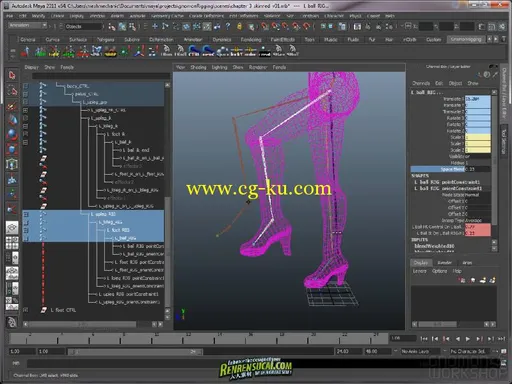Image resolution: width=512 pixels, height=384 pixels.
Task: Open viewport Renderer menu
Action: pyautogui.click(x=258, y=67)
